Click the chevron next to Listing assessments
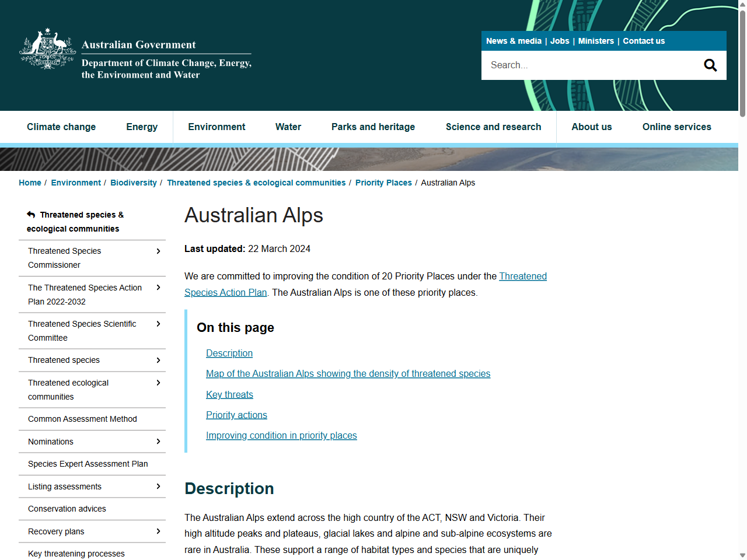This screenshot has width=747, height=560. click(158, 487)
